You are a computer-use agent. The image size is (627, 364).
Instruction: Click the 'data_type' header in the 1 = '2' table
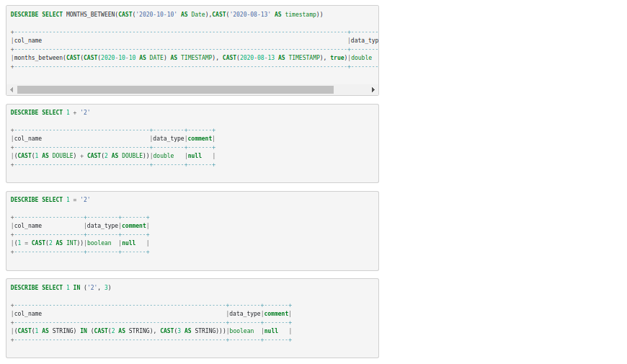102,226
